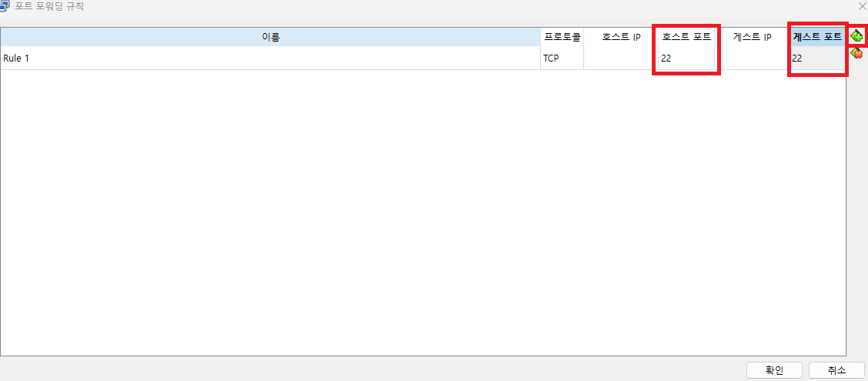The image size is (868, 381).
Task: Sort by the 호스트 IP column header
Action: tap(621, 37)
